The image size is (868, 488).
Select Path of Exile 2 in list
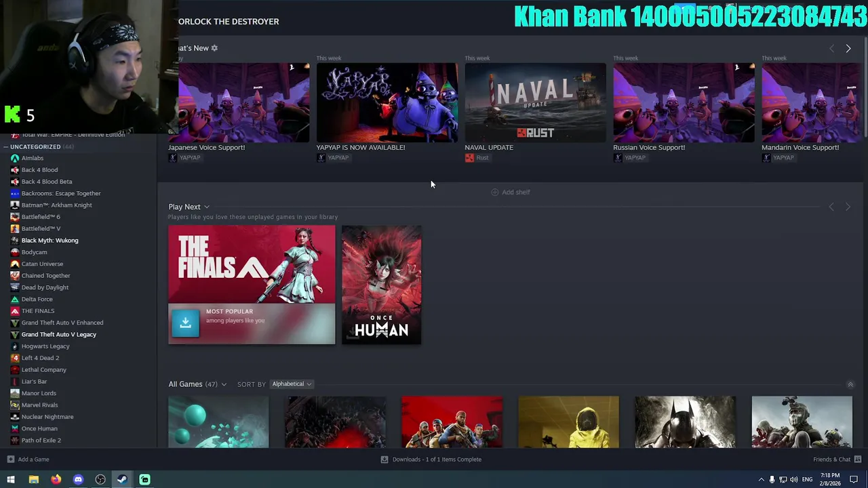point(41,440)
